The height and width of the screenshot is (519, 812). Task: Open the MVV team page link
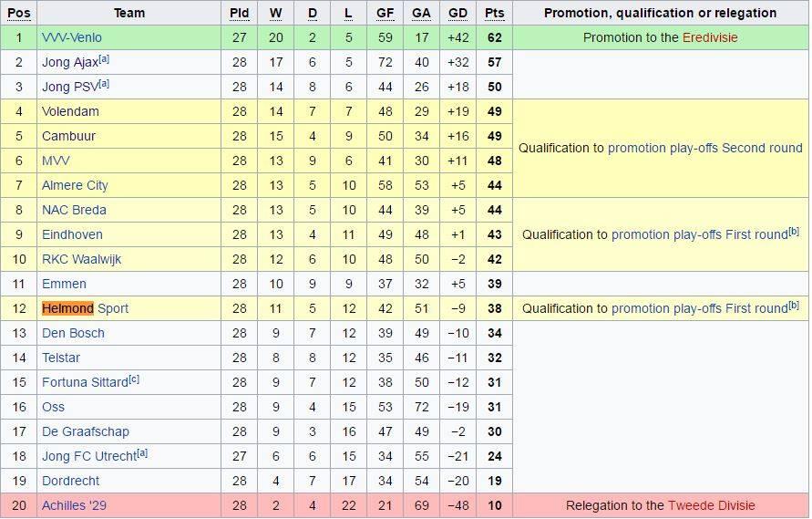point(56,161)
